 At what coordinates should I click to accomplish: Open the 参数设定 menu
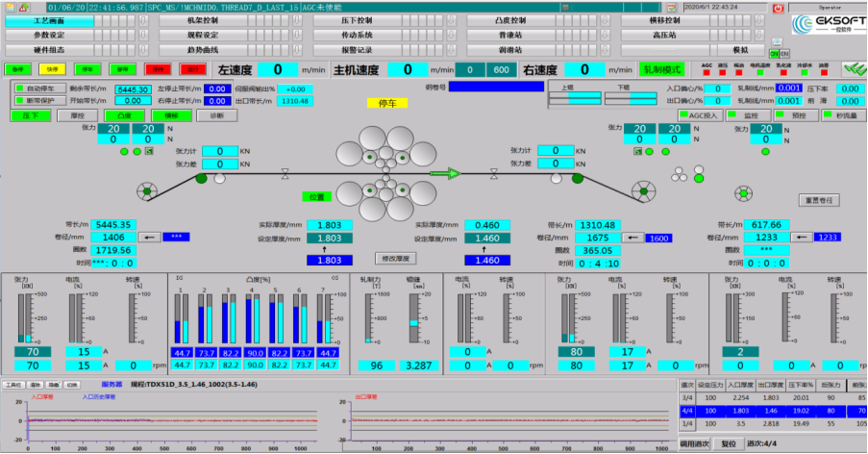49,35
